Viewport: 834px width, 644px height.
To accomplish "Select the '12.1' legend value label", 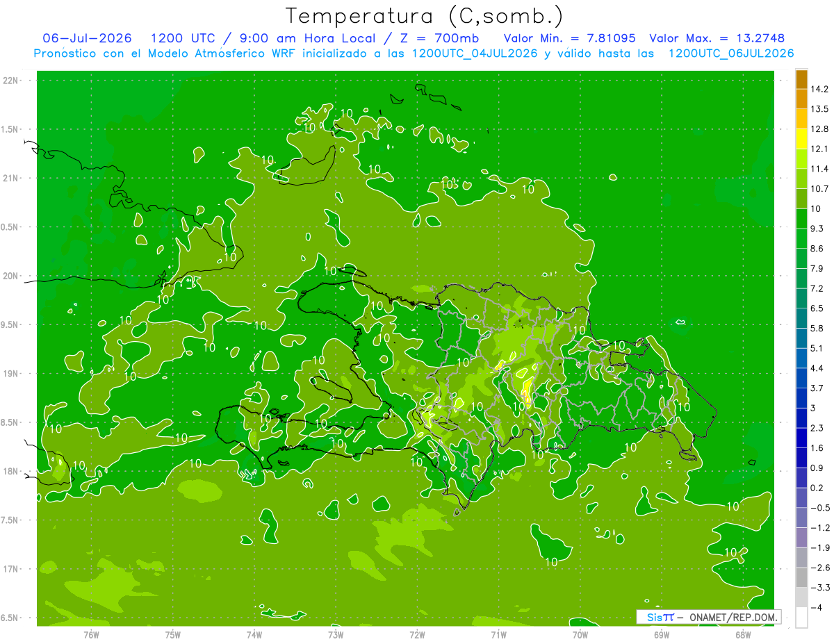I will tap(820, 149).
